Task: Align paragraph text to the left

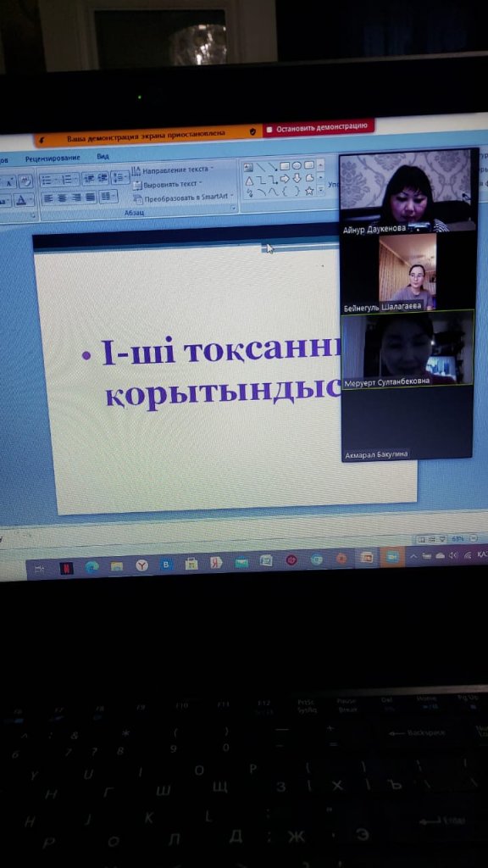Action: point(49,198)
